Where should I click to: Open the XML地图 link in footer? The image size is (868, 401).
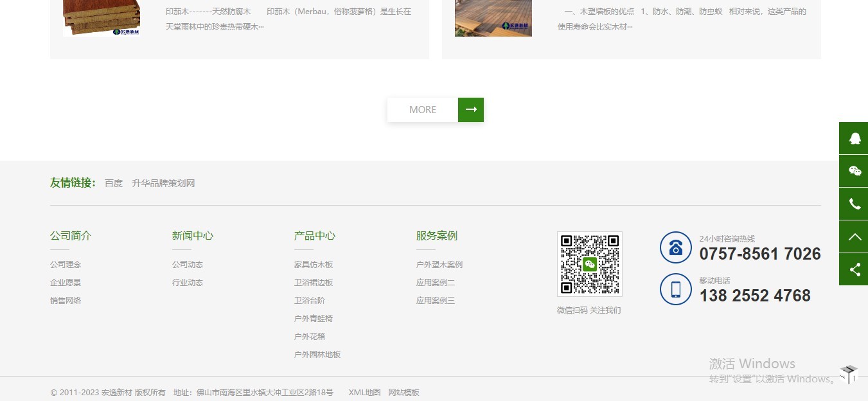point(364,393)
